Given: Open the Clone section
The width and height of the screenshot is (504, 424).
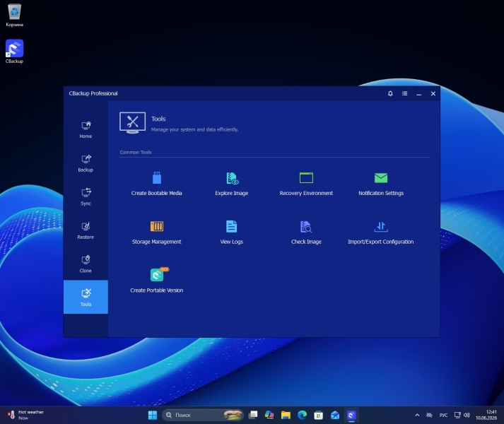Looking at the screenshot, I should pyautogui.click(x=86, y=264).
